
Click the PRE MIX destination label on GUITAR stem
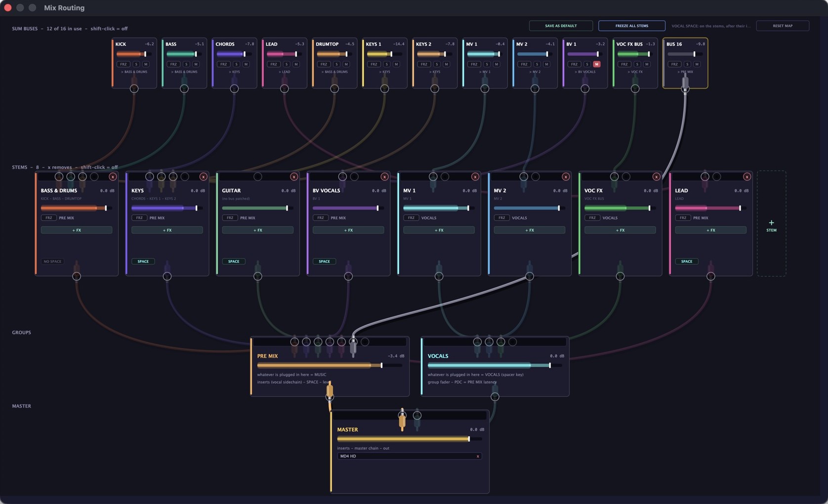click(x=248, y=218)
